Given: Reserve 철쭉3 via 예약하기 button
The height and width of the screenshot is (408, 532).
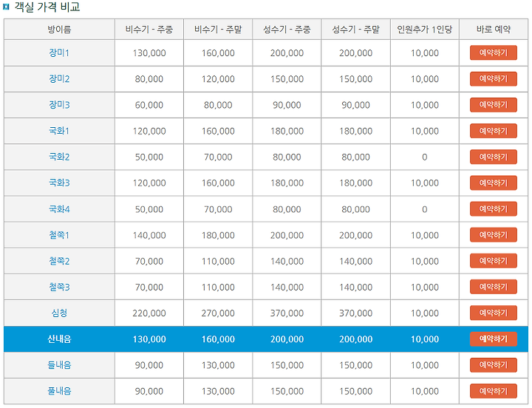Looking at the screenshot, I should pyautogui.click(x=494, y=287).
